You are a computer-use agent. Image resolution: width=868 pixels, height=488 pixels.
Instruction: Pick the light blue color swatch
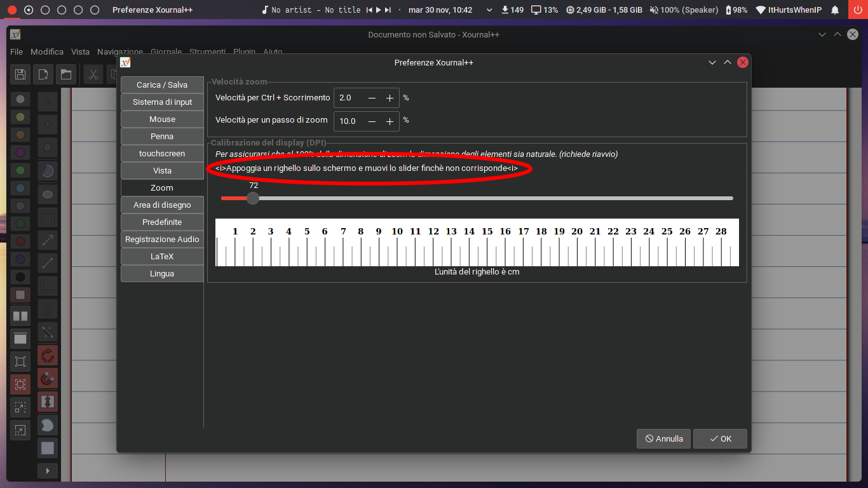[20, 188]
